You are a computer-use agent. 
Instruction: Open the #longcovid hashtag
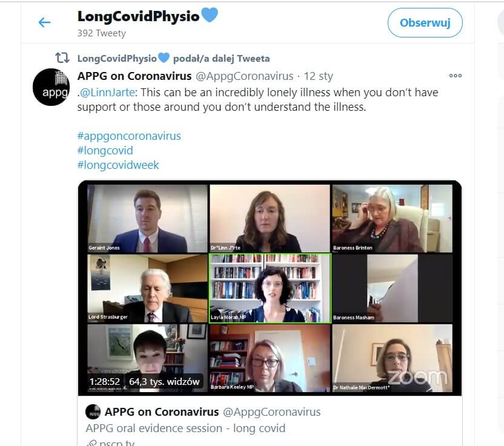[x=105, y=150]
